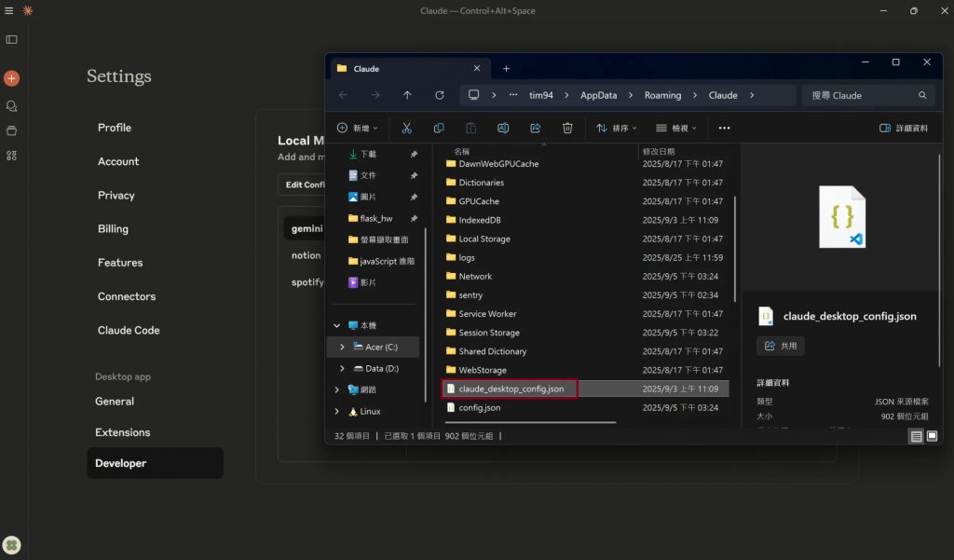
Task: Open Extensions settings
Action: (122, 432)
